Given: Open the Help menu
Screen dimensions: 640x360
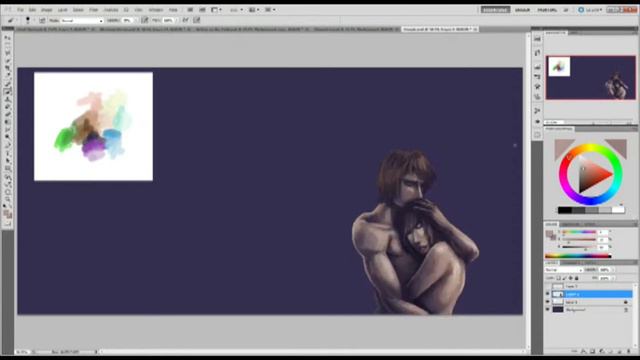Looking at the screenshot, I should coord(173,10).
